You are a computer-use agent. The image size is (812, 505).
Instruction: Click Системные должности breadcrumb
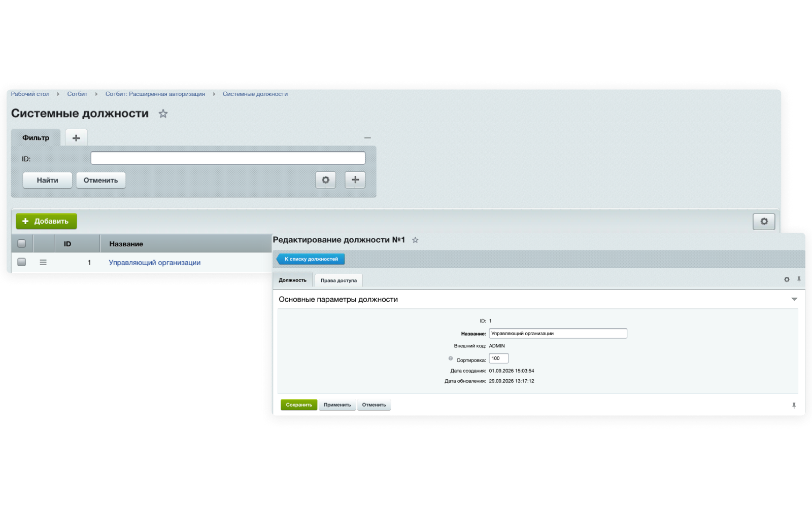(x=255, y=94)
